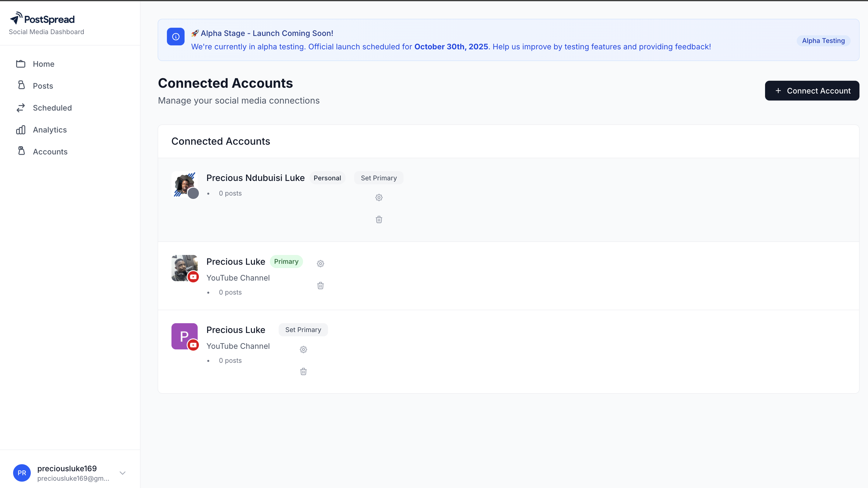Expand the preciousluke169 user menu chevron
The image size is (868, 488).
pos(123,473)
